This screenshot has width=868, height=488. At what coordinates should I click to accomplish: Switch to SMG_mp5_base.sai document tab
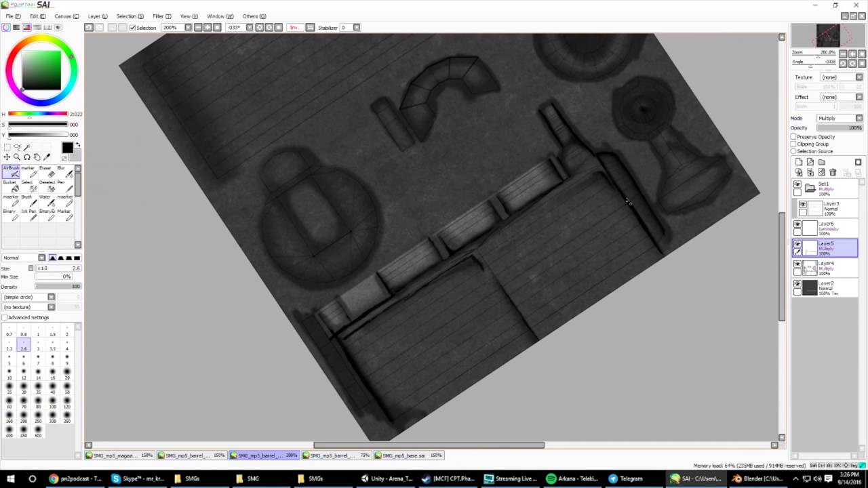408,455
